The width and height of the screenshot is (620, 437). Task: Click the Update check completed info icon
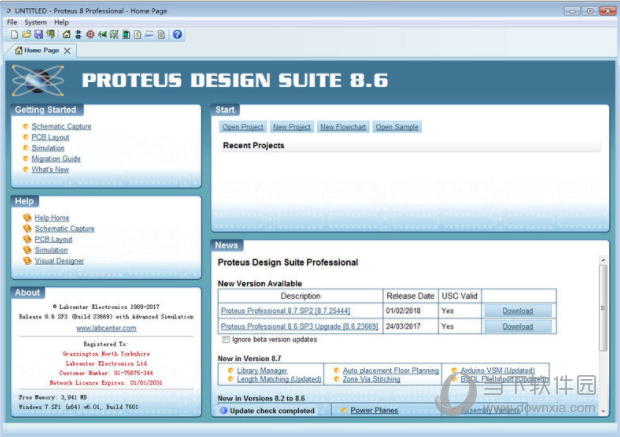click(x=223, y=411)
